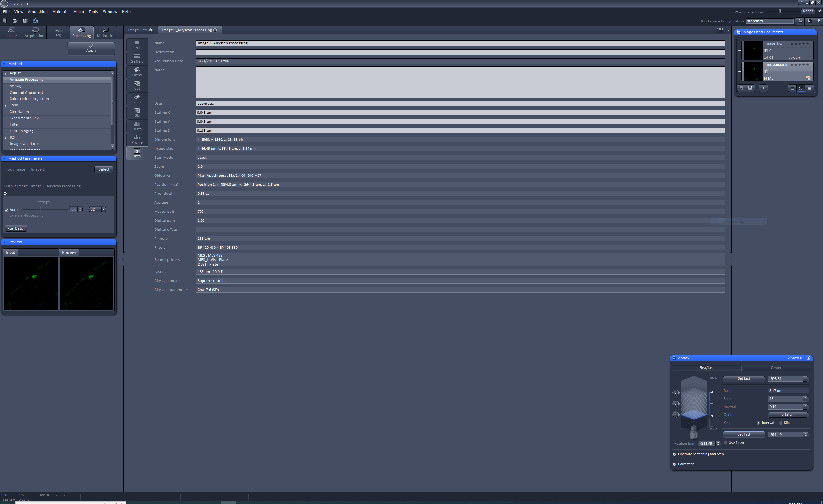This screenshot has width=823, height=504.
Task: Click the save icon in top toolbar
Action: (x=25, y=21)
